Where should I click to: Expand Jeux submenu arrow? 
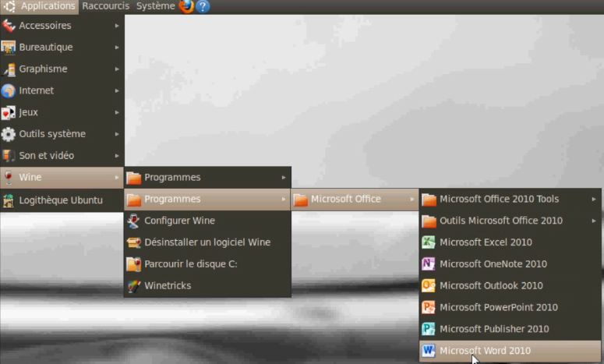[117, 112]
